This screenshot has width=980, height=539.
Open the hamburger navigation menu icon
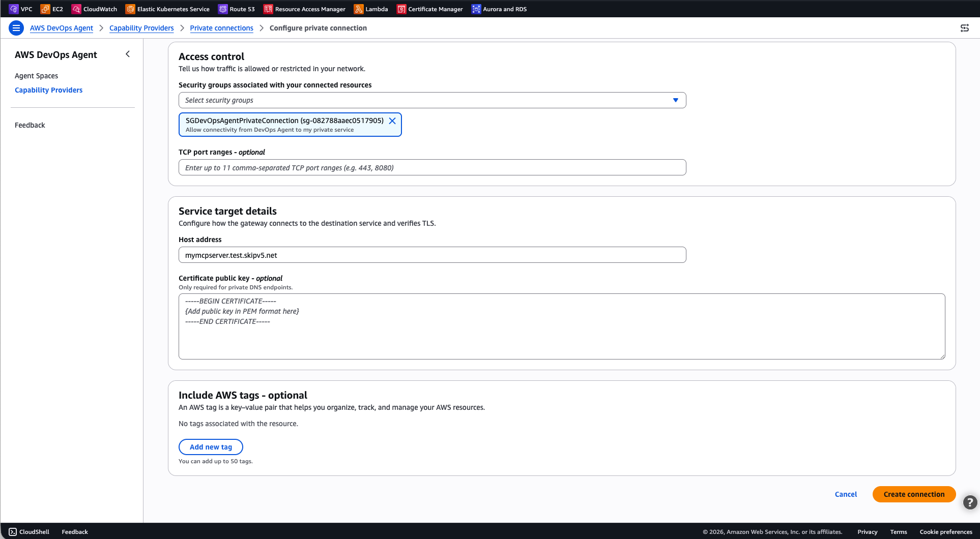tap(16, 28)
